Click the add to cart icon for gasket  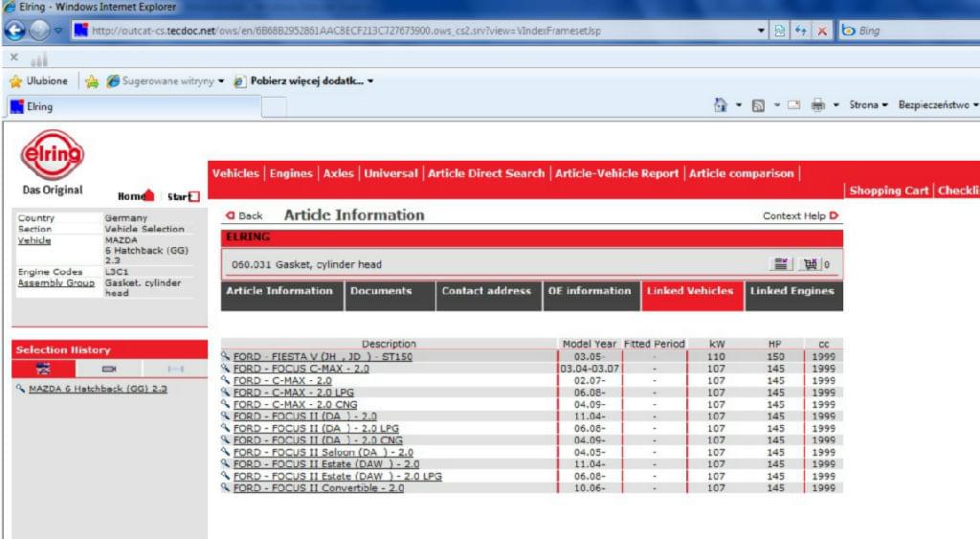pyautogui.click(x=810, y=264)
